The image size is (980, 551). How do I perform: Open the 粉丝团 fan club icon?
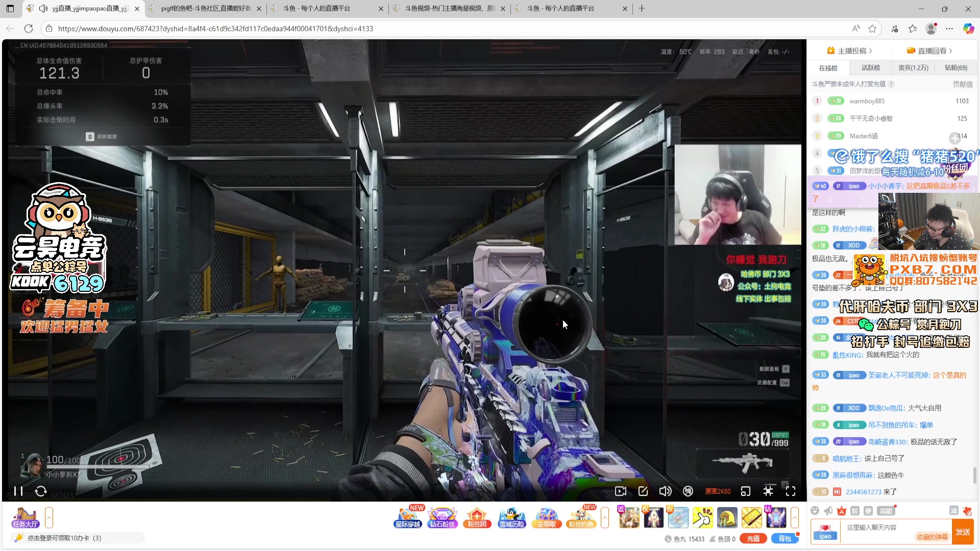click(x=477, y=517)
